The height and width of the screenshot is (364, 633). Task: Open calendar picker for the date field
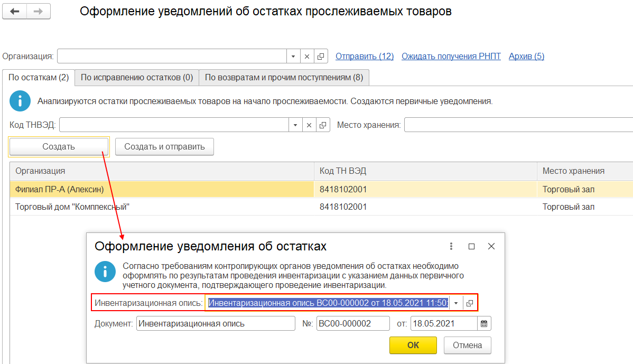484,323
